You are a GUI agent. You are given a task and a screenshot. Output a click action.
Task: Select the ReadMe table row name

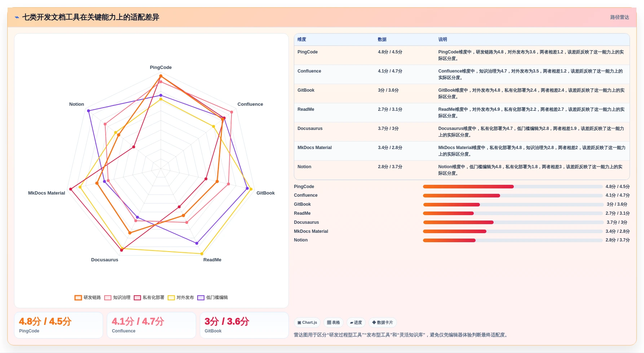click(306, 109)
